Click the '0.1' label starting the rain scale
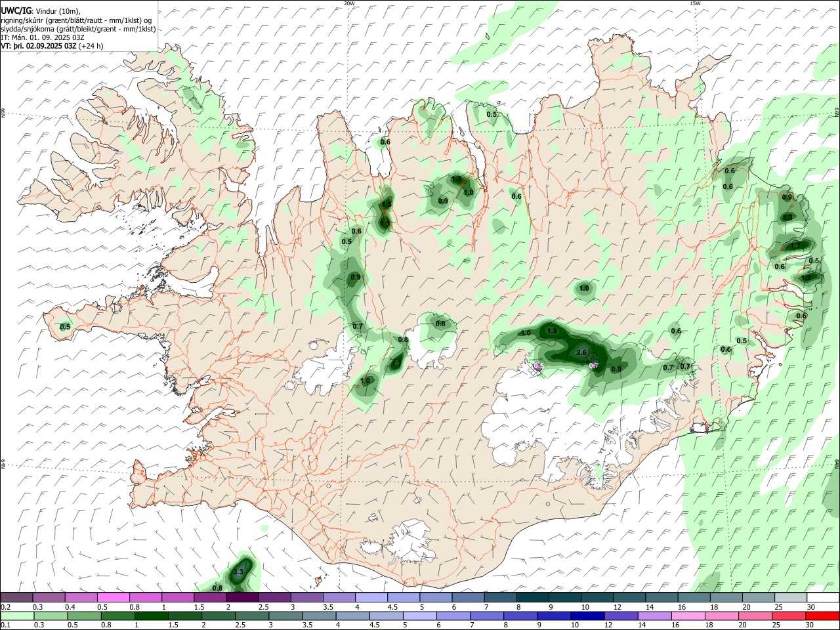 tap(5, 625)
